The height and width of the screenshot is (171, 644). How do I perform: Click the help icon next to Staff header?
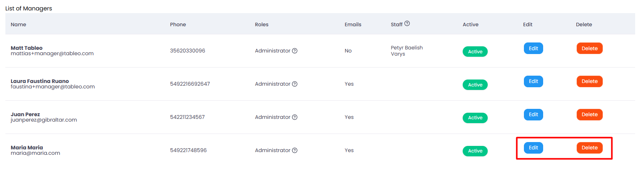(x=407, y=24)
